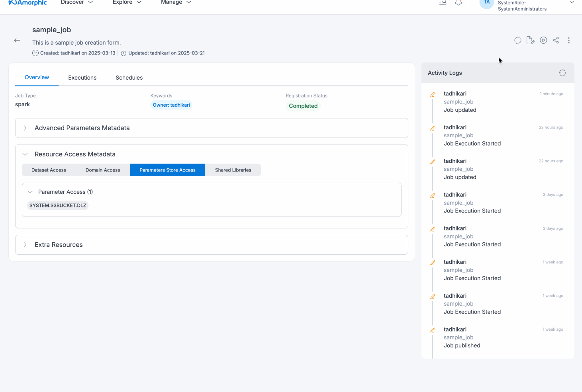Click the Activity Logs heading
Screen dimensions: 582x392
(x=445, y=73)
